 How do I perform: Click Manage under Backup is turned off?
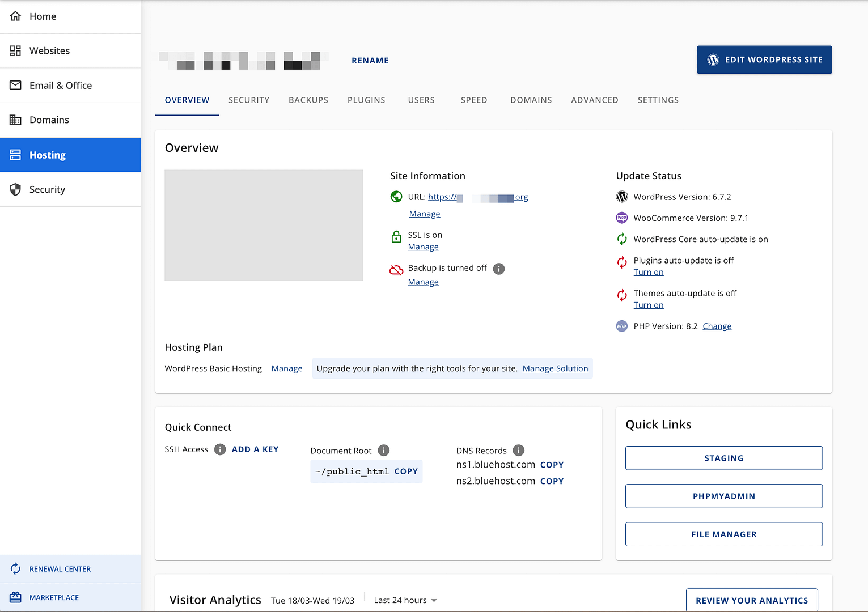tap(424, 282)
